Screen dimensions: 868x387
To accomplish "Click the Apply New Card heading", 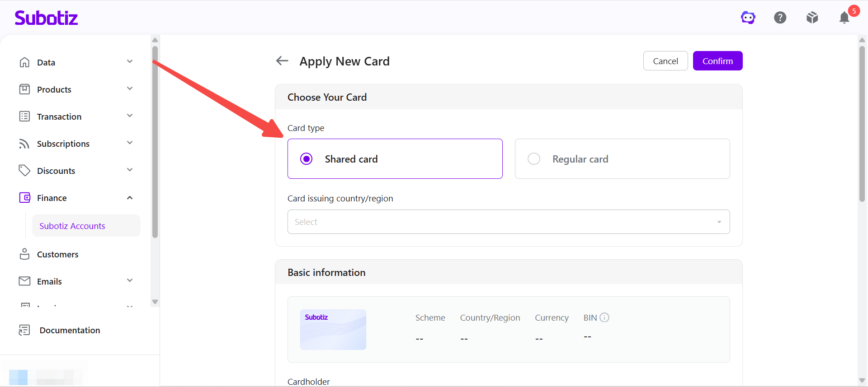I will pyautogui.click(x=344, y=61).
